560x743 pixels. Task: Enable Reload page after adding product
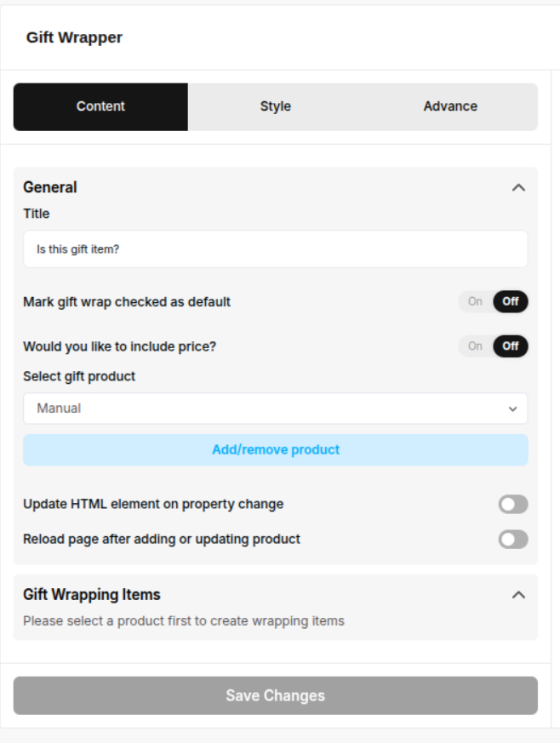coord(513,540)
